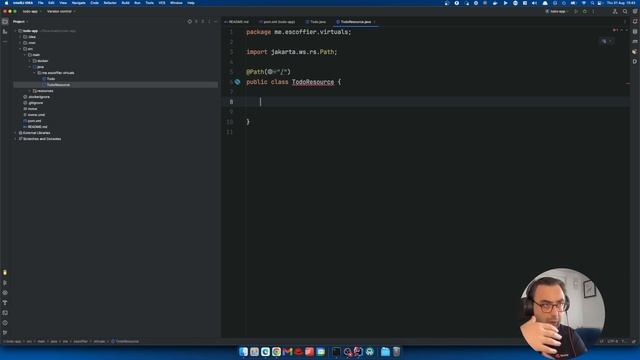
Task: Open the Maven tool window
Action: 635,42
